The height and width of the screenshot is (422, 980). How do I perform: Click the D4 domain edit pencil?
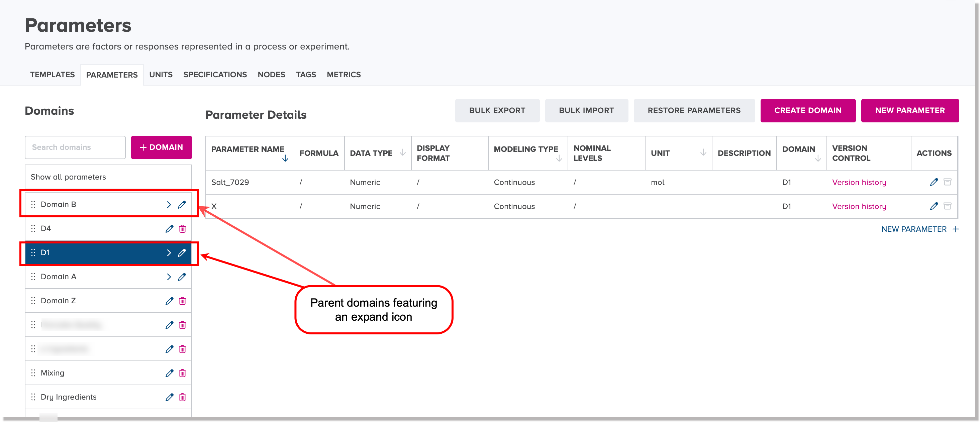[169, 228]
